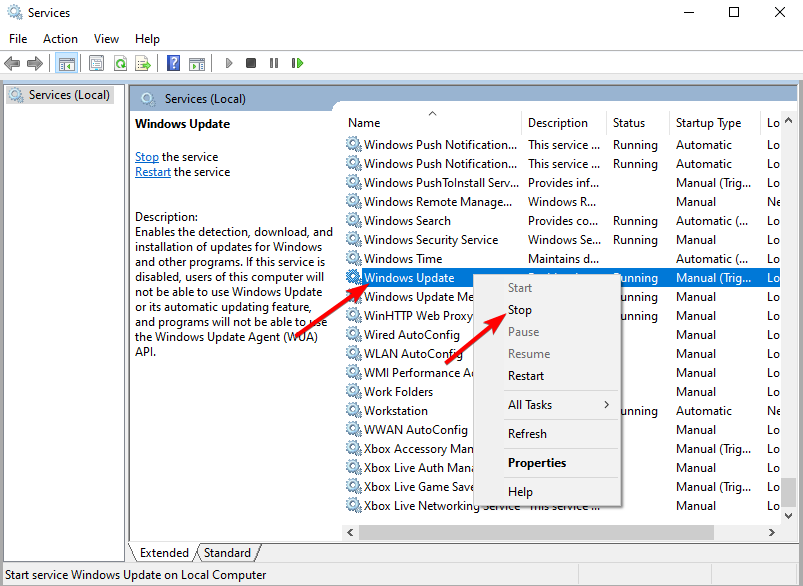Click the Forward arrow toolbar icon
Screen dimensions: 803x586
[x=34, y=64]
